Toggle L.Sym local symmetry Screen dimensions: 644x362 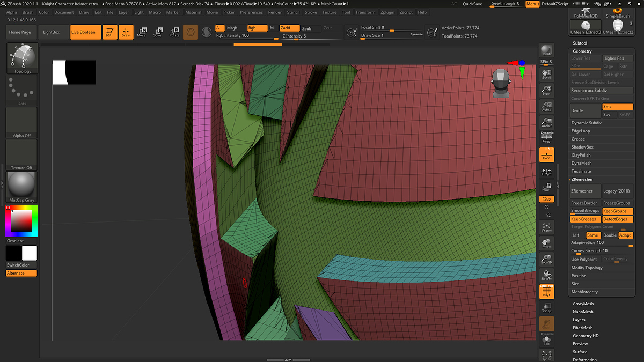pos(546,172)
